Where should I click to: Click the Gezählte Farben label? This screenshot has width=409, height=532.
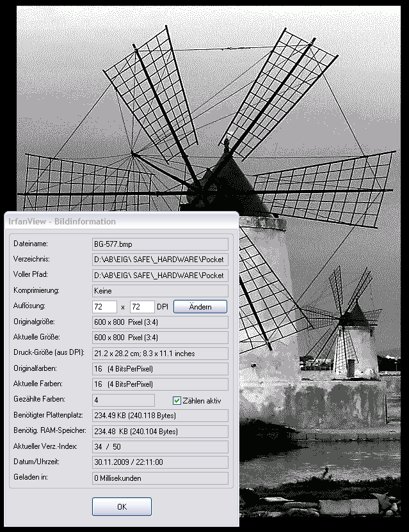tap(39, 399)
